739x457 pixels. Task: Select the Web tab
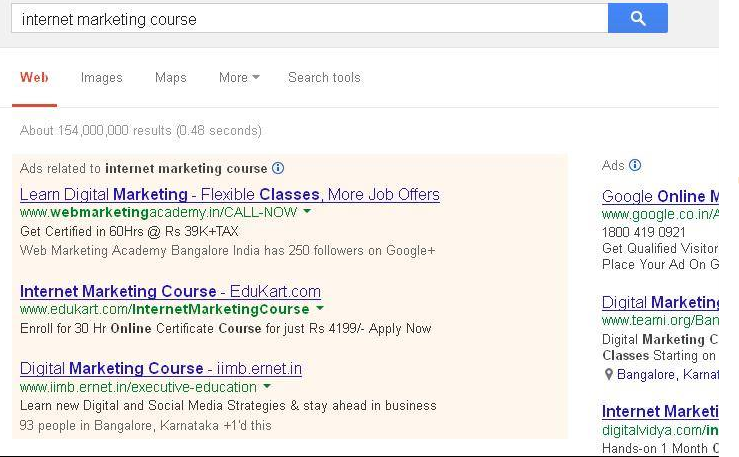(34, 77)
